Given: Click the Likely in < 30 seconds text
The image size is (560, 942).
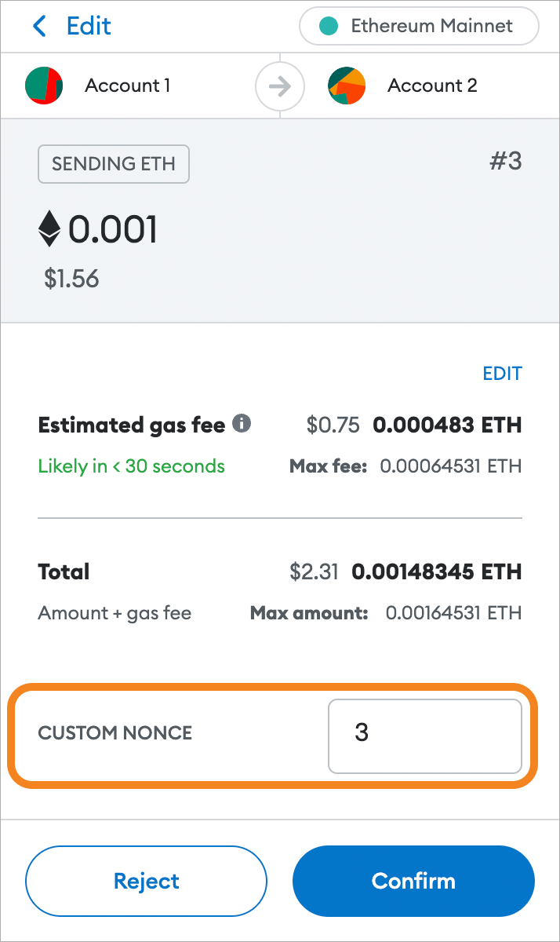Looking at the screenshot, I should pyautogui.click(x=131, y=466).
